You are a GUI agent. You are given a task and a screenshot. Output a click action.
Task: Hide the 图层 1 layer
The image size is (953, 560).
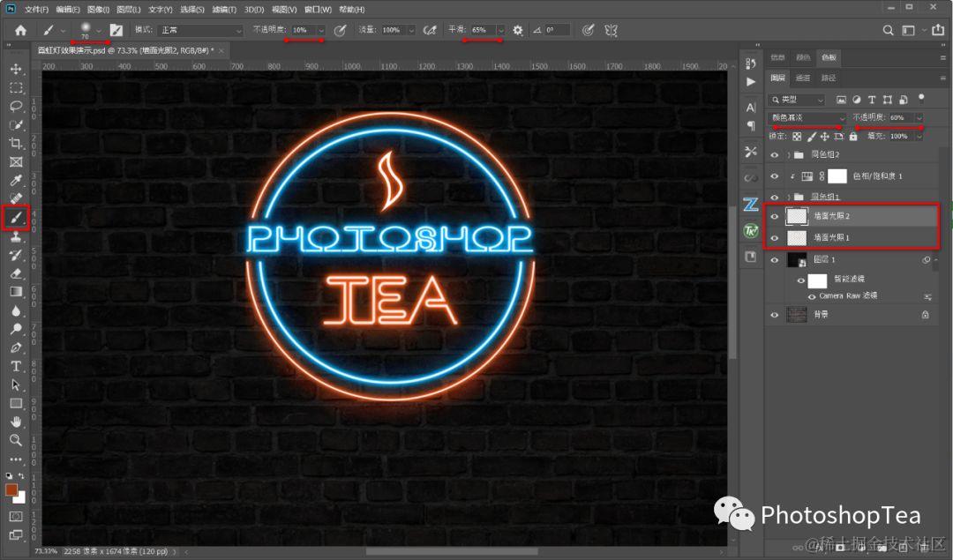(x=775, y=260)
